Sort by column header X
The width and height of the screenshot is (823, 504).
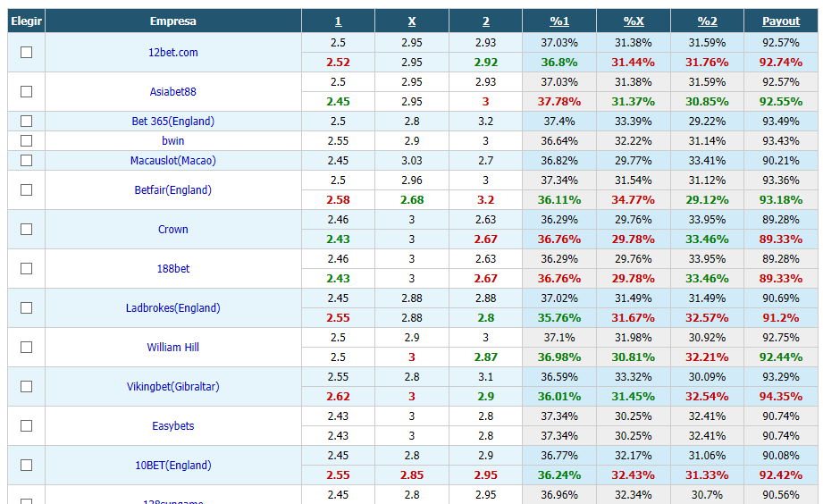tap(412, 21)
